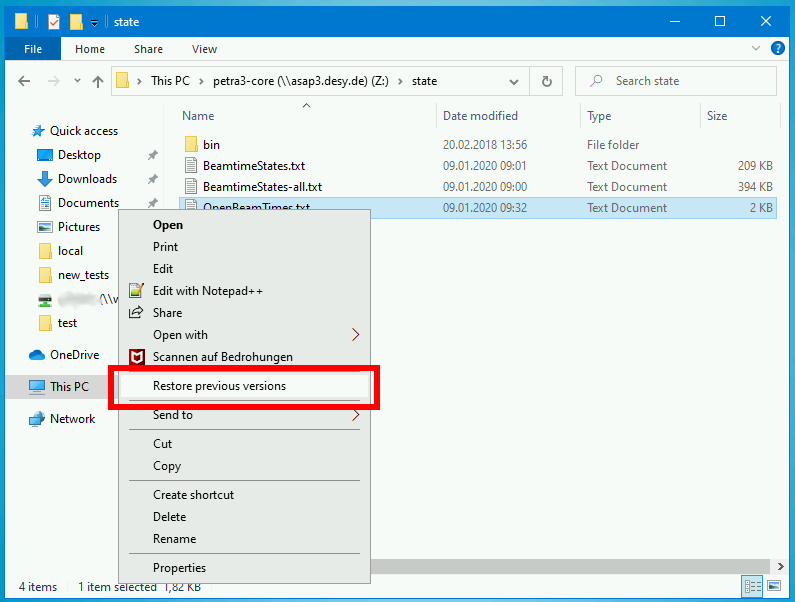Switch to details view in status bar
Viewport: 795px width, 602px height.
[x=751, y=587]
